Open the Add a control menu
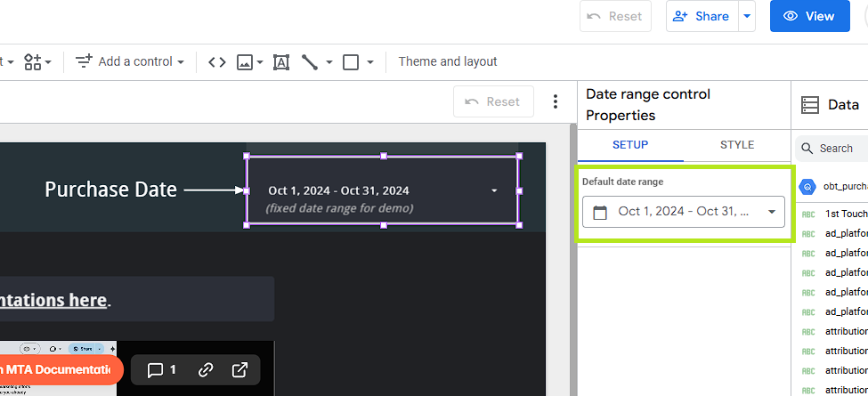Image resolution: width=868 pixels, height=396 pixels. pyautogui.click(x=130, y=61)
